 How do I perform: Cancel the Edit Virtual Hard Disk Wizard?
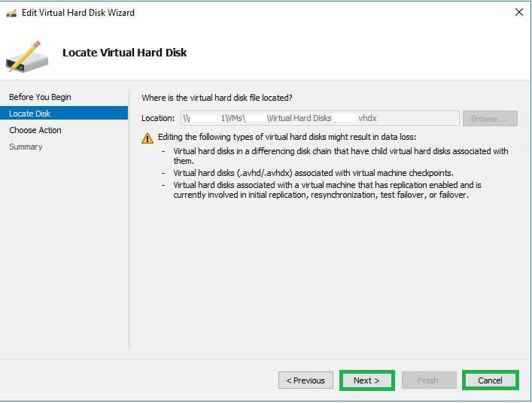(491, 380)
